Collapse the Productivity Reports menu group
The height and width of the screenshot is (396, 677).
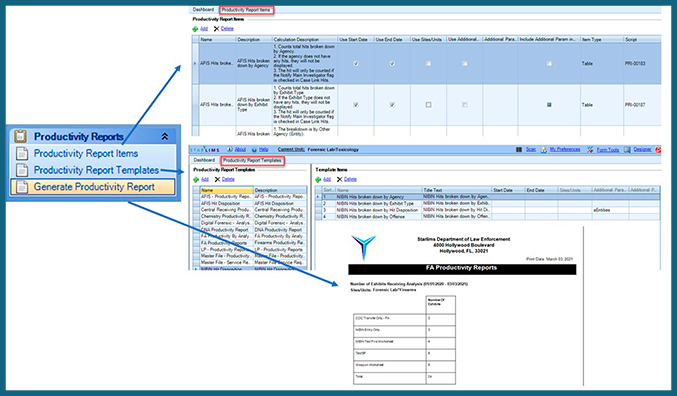165,136
